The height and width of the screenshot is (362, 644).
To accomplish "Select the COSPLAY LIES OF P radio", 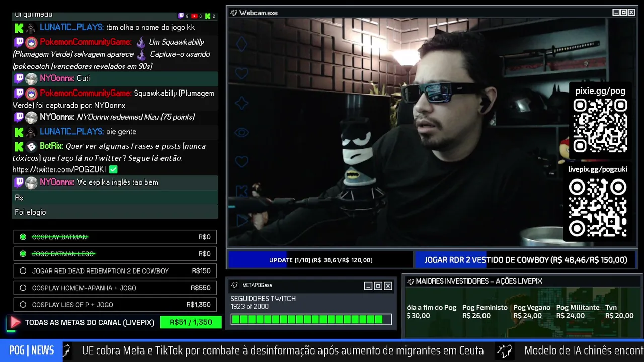I will point(23,305).
